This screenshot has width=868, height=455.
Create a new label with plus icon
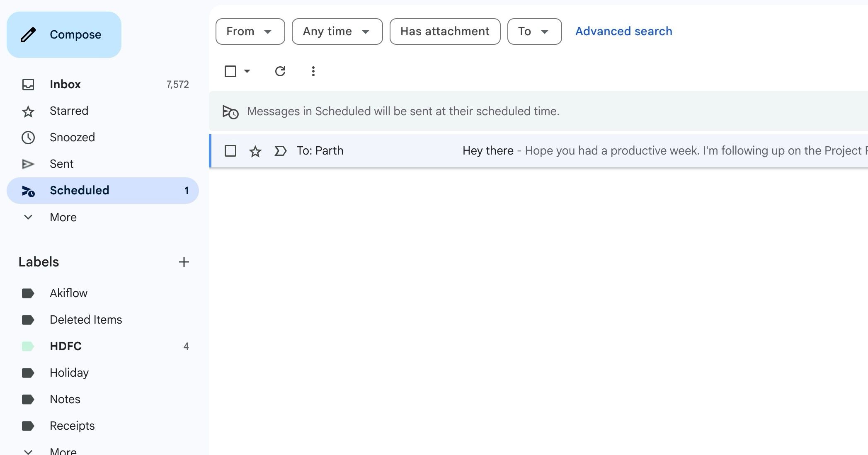click(184, 262)
